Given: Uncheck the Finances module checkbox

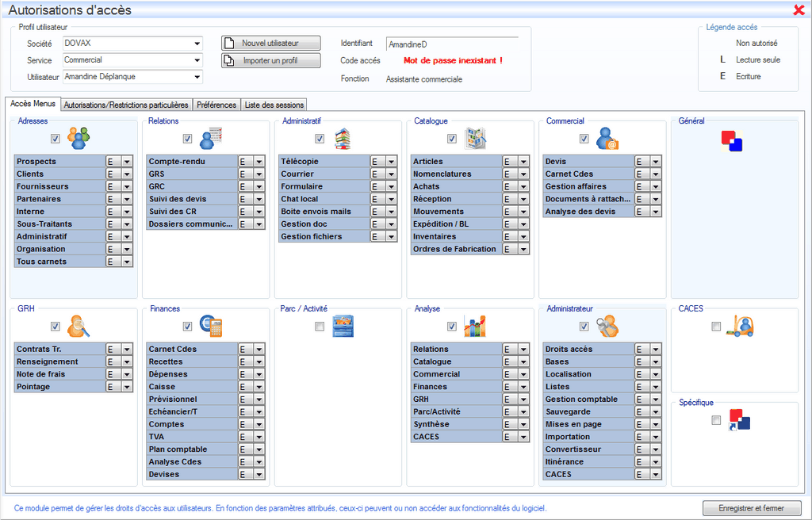Looking at the screenshot, I should 187,327.
